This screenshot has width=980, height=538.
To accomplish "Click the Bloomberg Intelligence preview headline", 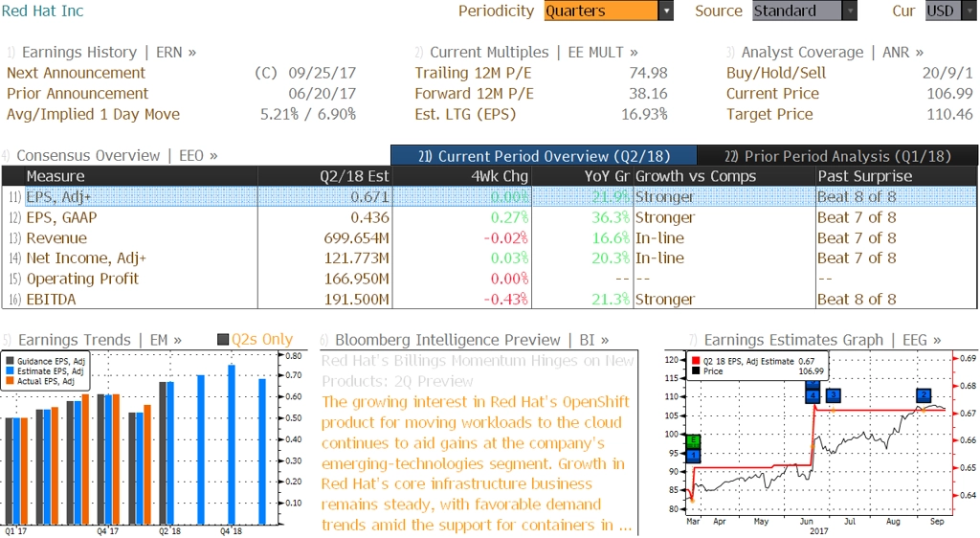I will (478, 370).
